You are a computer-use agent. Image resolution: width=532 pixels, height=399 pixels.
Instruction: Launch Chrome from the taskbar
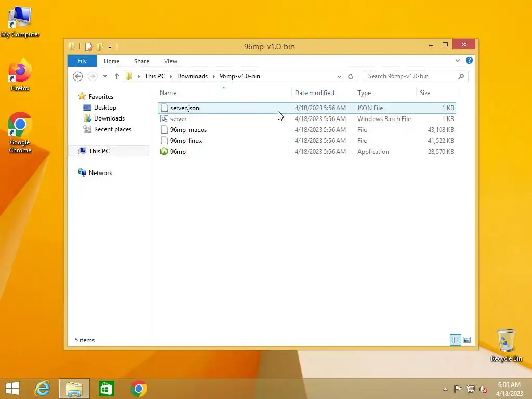pos(138,389)
